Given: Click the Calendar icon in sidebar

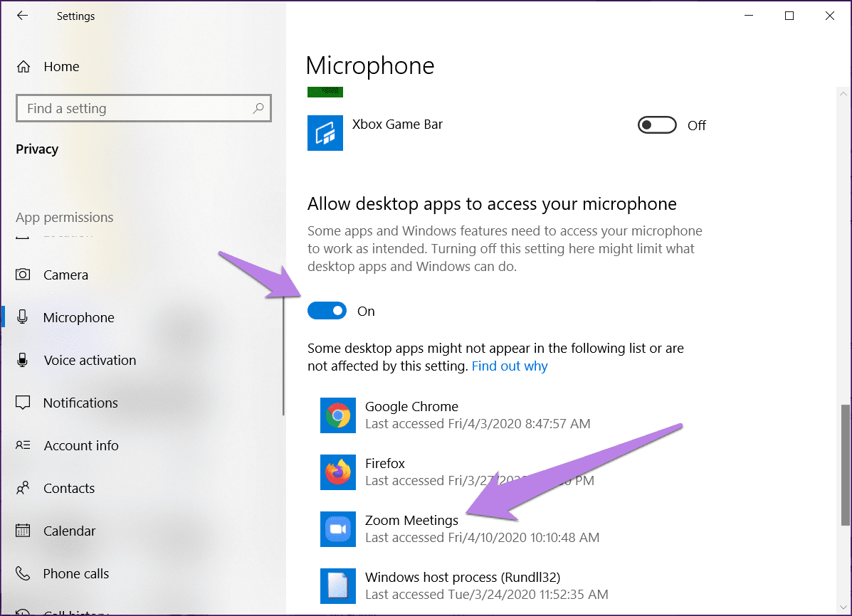Looking at the screenshot, I should click(23, 530).
